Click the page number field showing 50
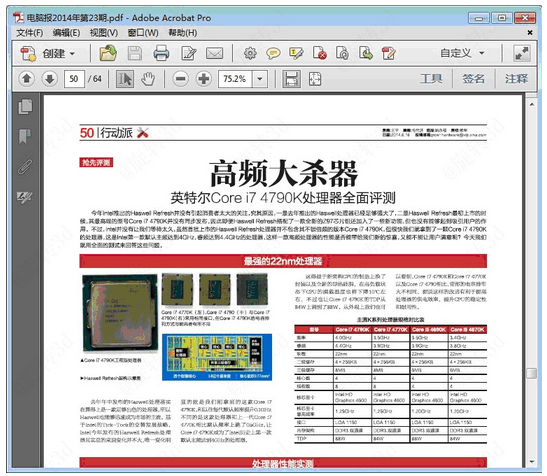This screenshot has width=547, height=476. (74, 79)
